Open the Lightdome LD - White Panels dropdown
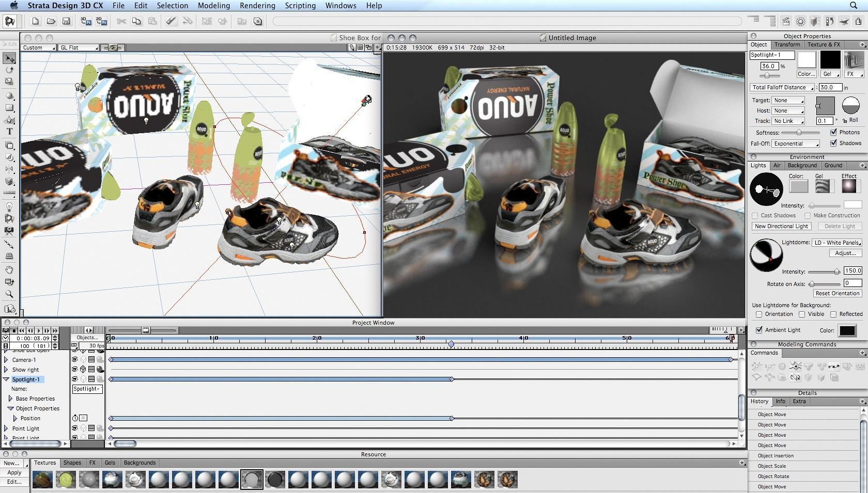The width and height of the screenshot is (868, 493). [x=837, y=243]
